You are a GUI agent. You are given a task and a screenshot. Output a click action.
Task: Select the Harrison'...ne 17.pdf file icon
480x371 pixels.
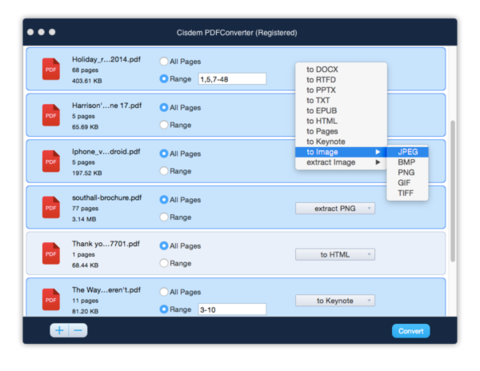click(x=51, y=115)
